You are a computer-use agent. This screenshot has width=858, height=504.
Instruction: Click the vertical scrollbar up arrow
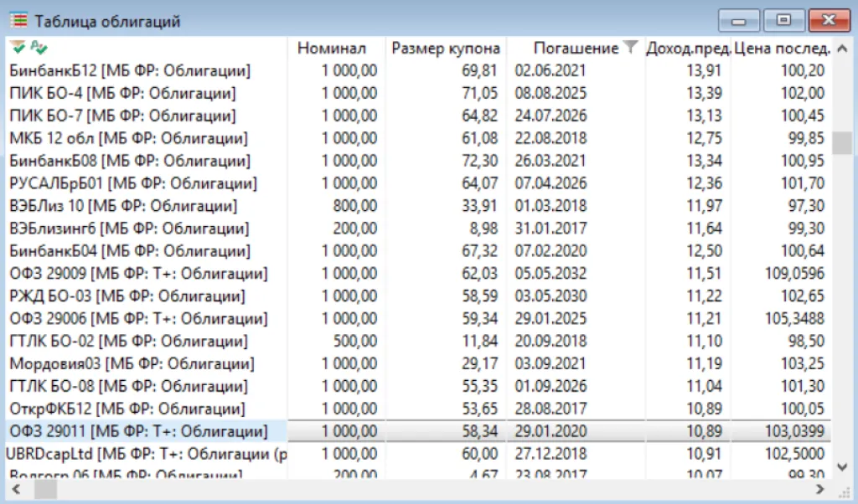pos(842,47)
